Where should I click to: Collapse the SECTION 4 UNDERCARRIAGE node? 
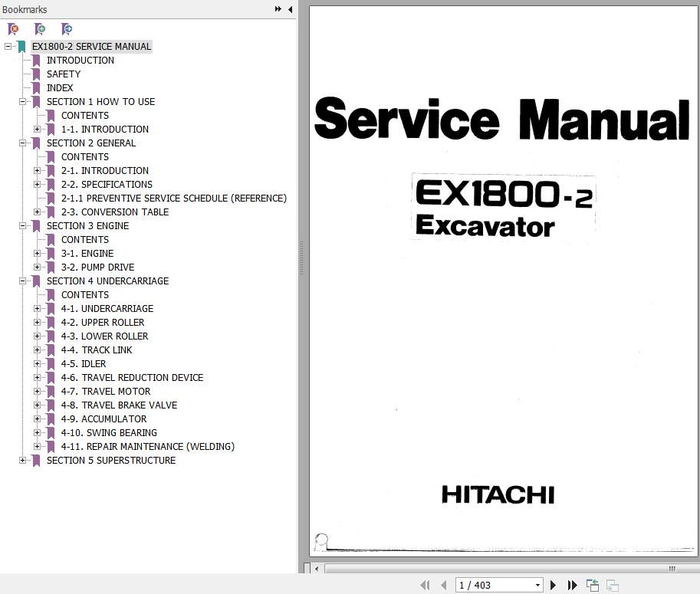[23, 281]
